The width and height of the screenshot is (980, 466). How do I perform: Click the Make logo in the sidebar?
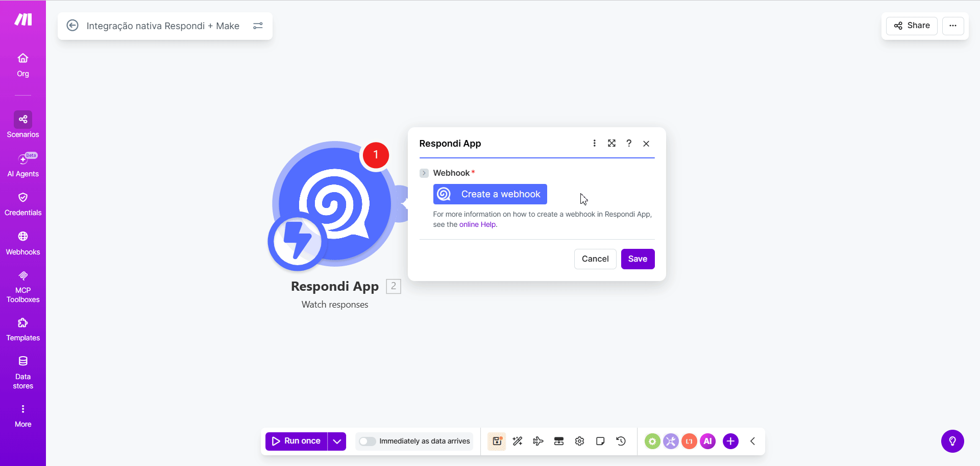point(23,19)
